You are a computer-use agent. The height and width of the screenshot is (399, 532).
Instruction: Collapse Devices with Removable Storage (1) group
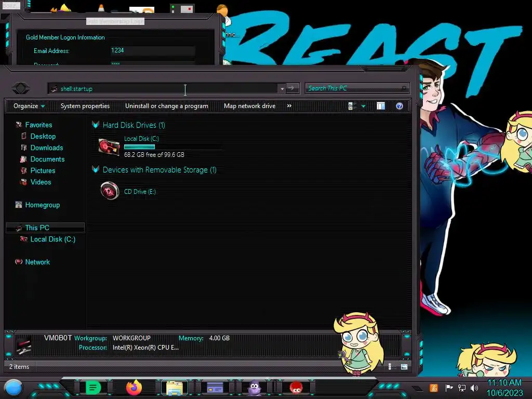pos(96,169)
